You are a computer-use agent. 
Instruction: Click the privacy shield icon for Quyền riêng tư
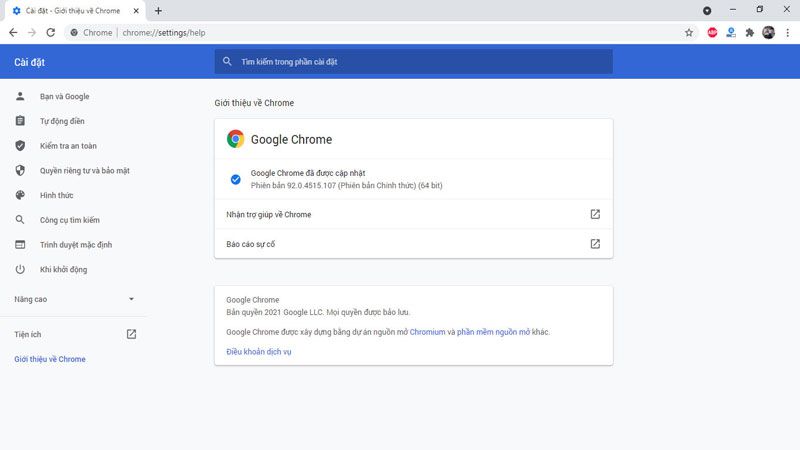(x=20, y=170)
